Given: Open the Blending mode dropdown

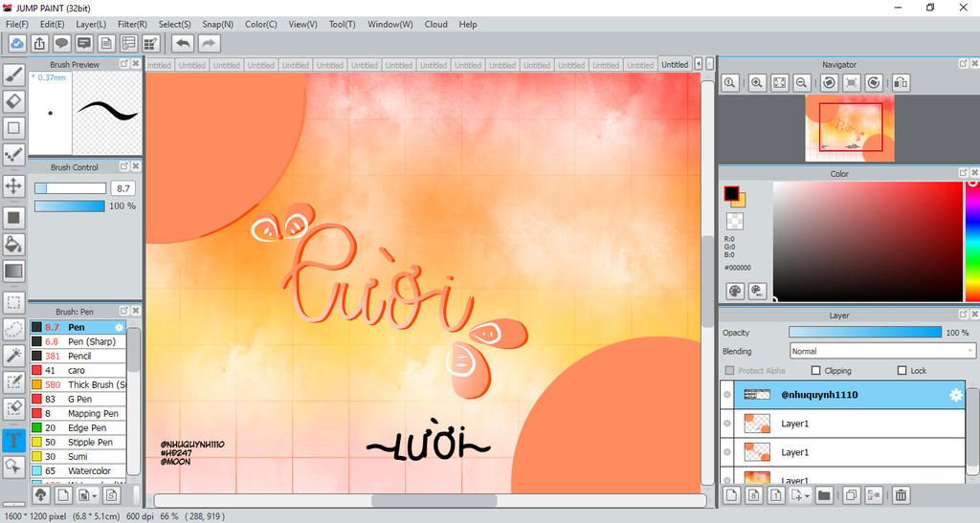Looking at the screenshot, I should pyautogui.click(x=881, y=351).
